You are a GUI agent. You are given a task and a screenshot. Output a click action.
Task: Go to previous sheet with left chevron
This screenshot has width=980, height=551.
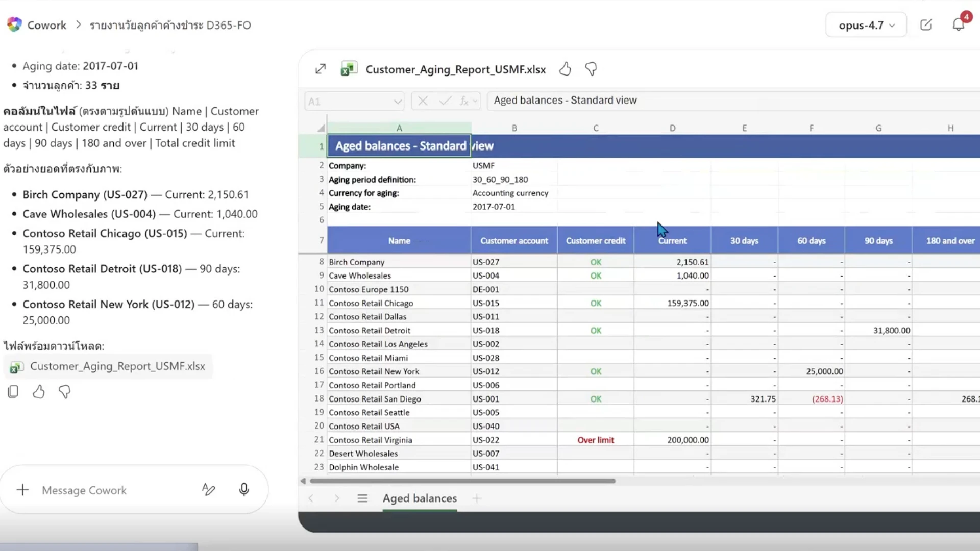click(311, 498)
